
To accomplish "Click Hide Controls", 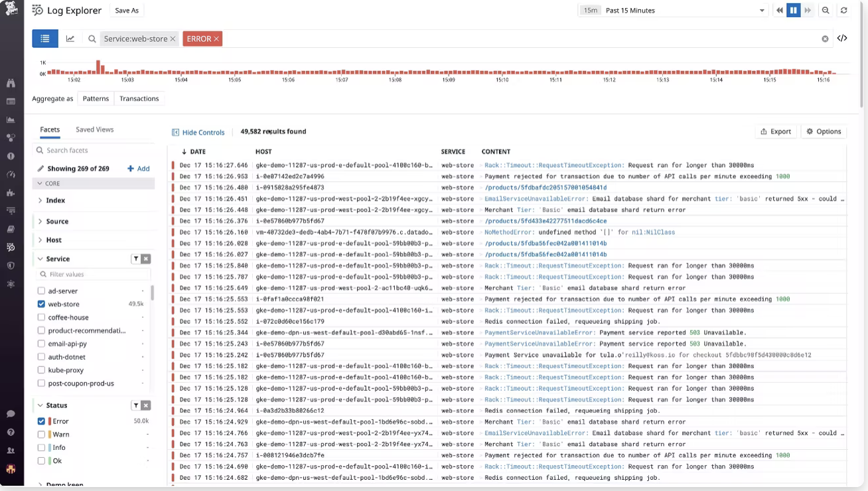I will tap(198, 132).
